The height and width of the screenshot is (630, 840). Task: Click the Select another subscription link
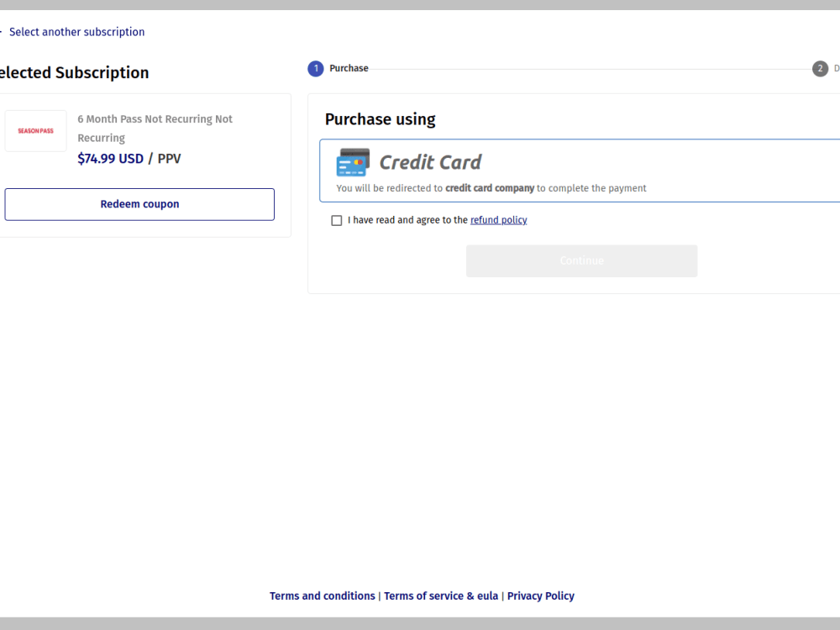(76, 32)
